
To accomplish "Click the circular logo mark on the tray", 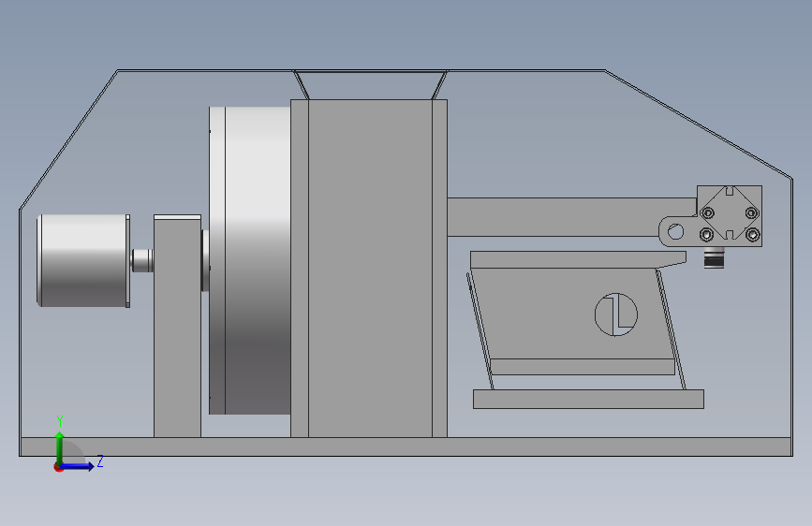I will (x=615, y=314).
